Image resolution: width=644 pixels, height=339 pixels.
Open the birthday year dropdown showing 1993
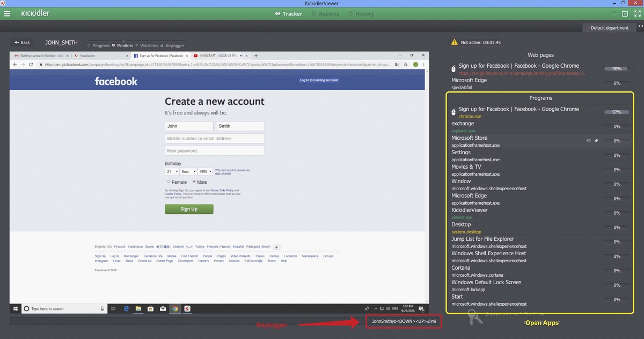pyautogui.click(x=205, y=171)
